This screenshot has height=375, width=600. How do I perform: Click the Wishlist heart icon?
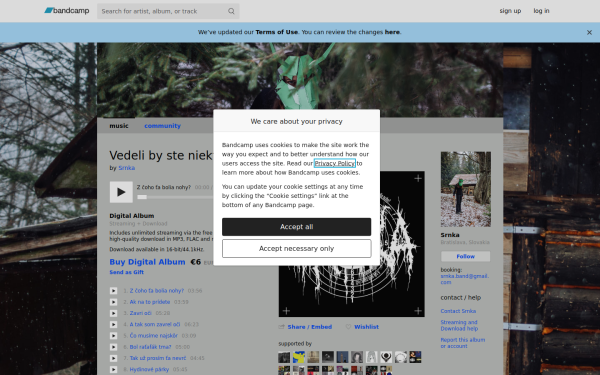tap(348, 327)
